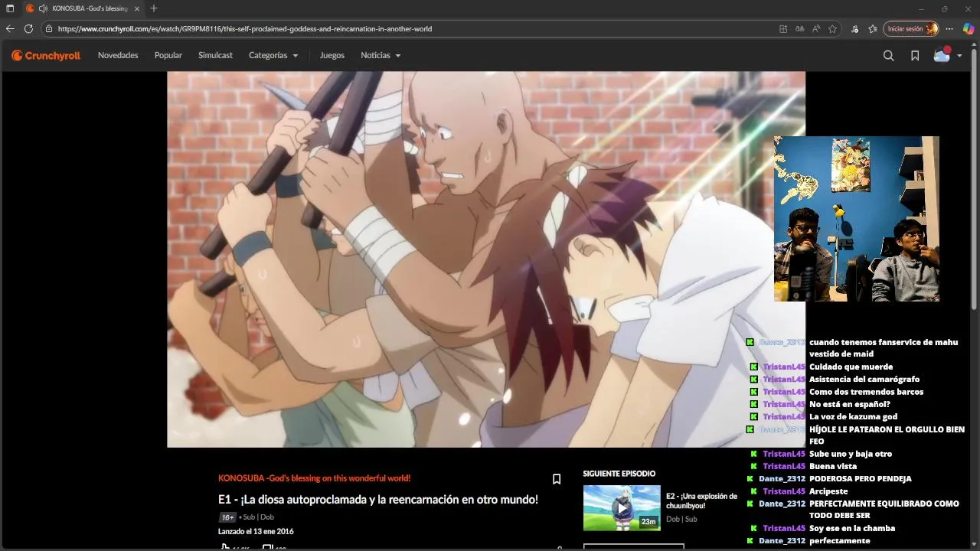Open the media control music icon
980x551 pixels.
click(x=854, y=28)
